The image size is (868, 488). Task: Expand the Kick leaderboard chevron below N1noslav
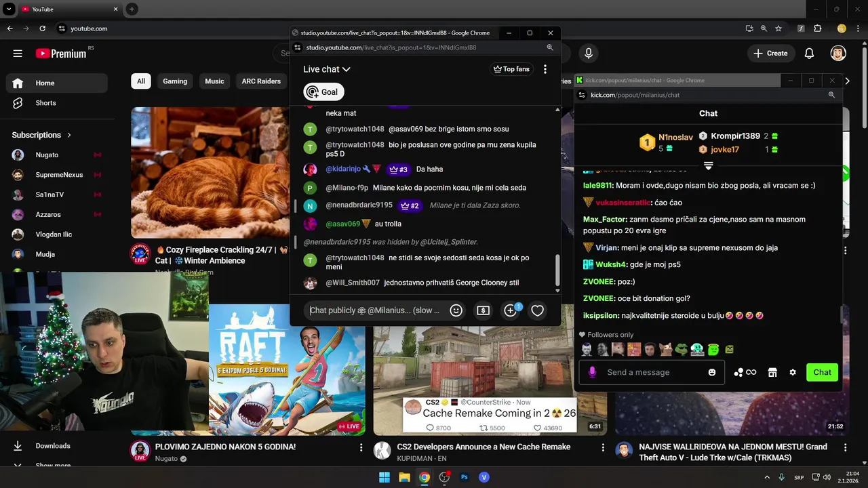709,165
